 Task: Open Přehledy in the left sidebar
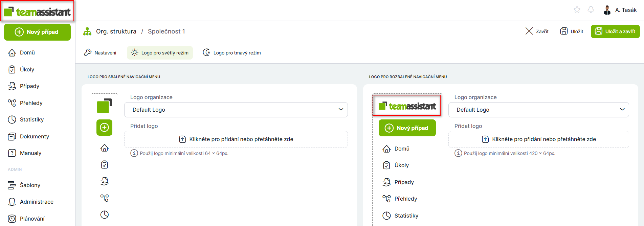31,103
